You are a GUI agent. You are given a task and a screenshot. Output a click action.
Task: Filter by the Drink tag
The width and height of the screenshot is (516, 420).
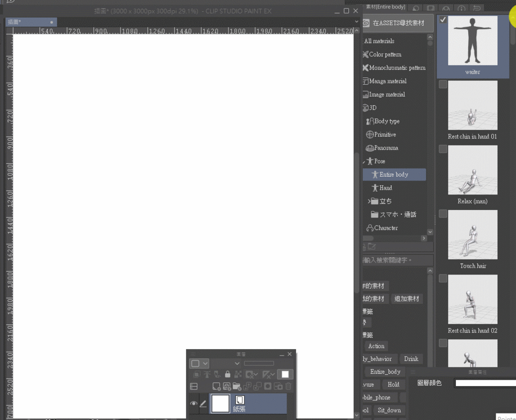point(411,359)
